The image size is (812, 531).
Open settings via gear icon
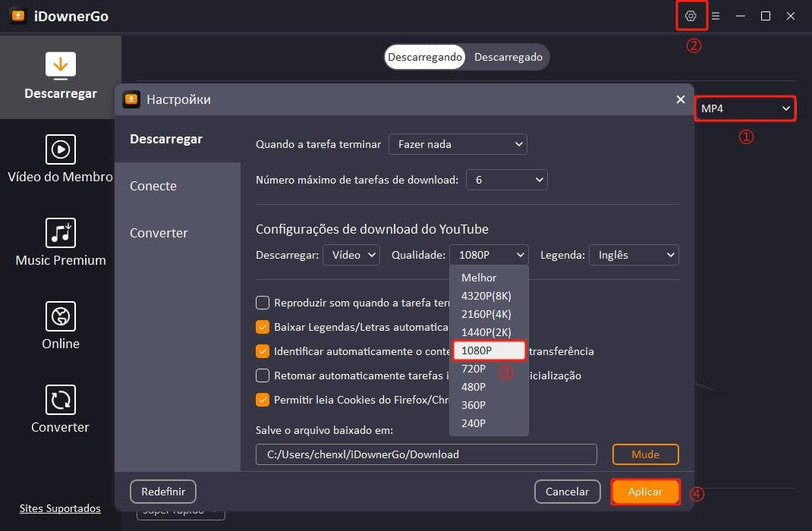691,16
